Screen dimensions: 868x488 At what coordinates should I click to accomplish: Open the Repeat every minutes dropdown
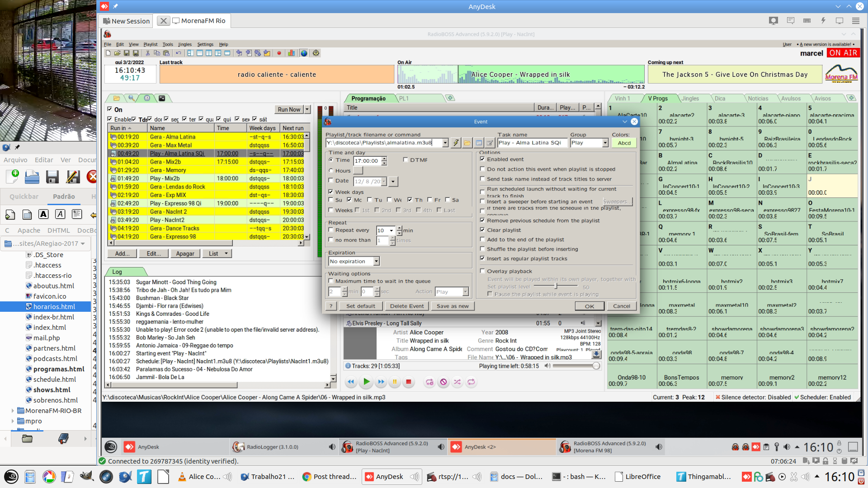tap(392, 230)
